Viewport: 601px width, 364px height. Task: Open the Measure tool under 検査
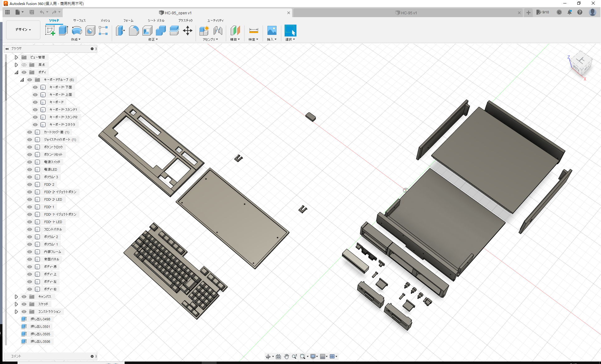253,31
